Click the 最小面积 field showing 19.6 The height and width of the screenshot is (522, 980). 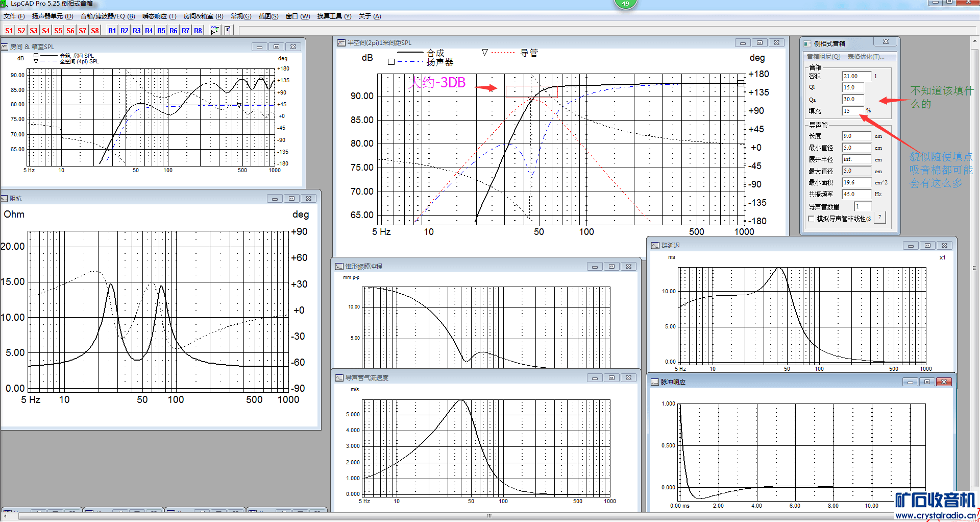pos(856,182)
